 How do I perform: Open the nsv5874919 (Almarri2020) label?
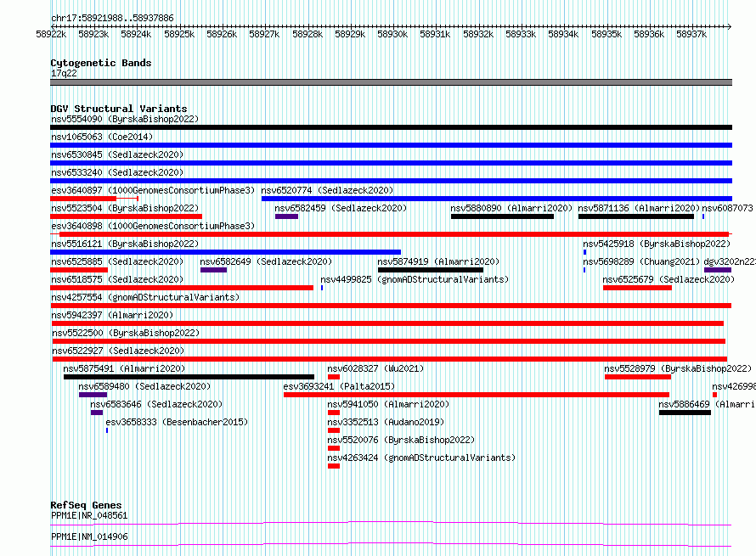pyautogui.click(x=438, y=261)
